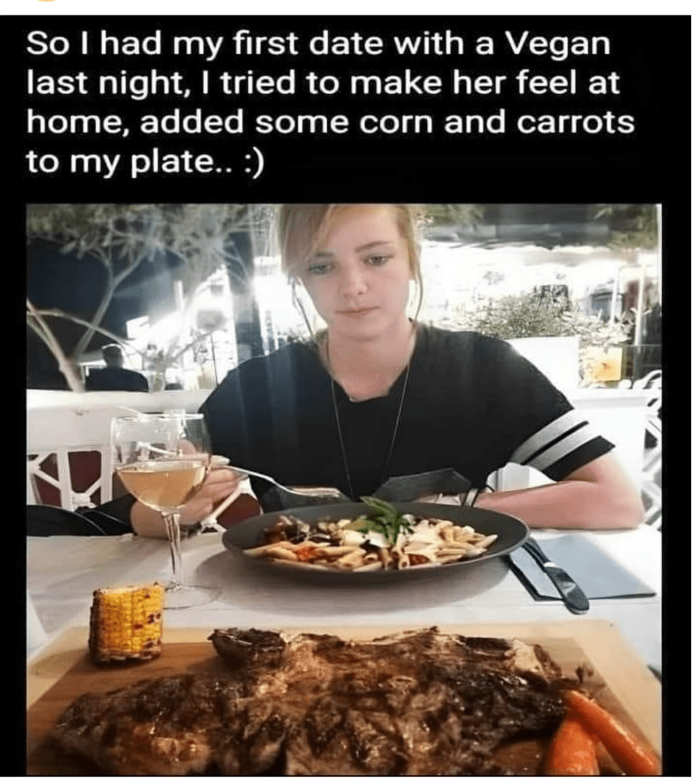Click the fork held in her hand
The width and height of the screenshot is (692, 784).
[280, 480]
